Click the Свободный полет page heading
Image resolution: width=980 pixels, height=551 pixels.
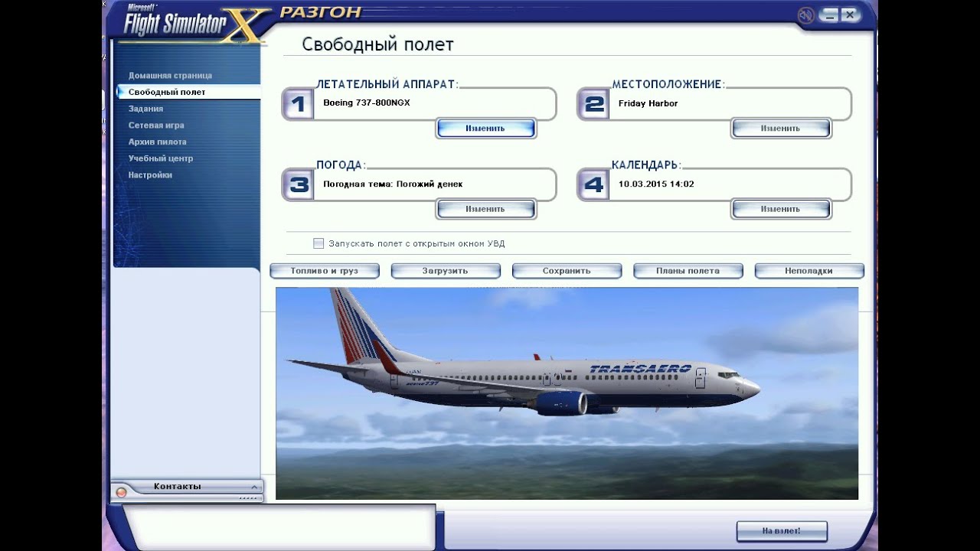(x=377, y=44)
